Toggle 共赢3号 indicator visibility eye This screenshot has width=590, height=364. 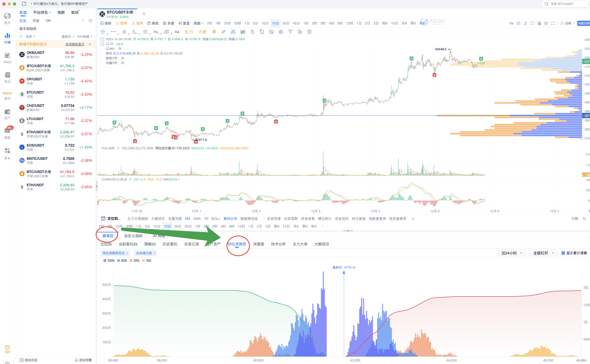(123, 63)
